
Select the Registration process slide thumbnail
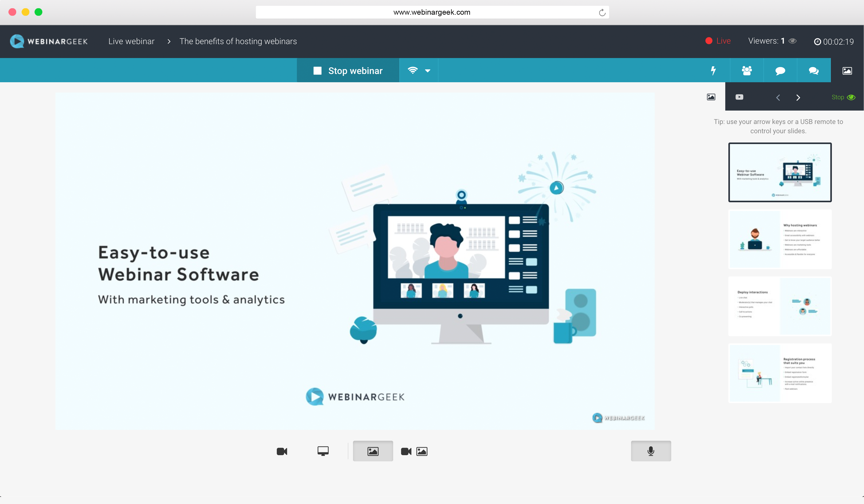(780, 373)
